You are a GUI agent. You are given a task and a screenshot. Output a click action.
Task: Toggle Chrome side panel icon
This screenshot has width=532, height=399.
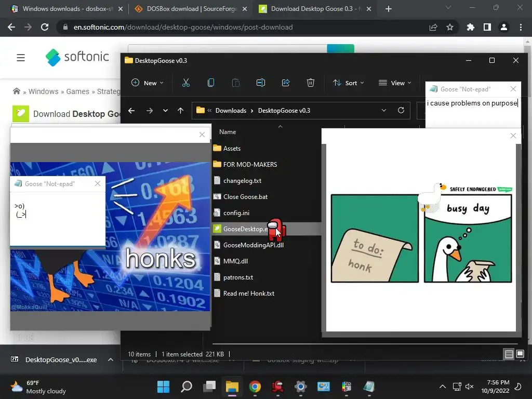coord(487,27)
